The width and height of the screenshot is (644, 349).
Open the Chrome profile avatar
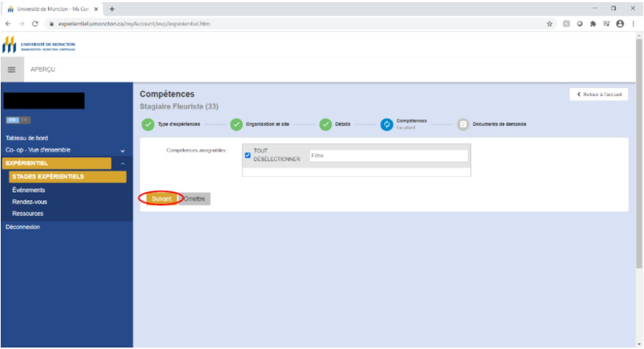pos(620,24)
